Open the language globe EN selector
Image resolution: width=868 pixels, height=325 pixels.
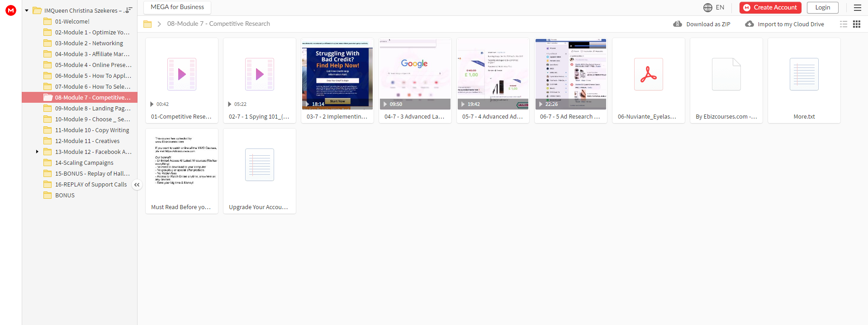[714, 7]
